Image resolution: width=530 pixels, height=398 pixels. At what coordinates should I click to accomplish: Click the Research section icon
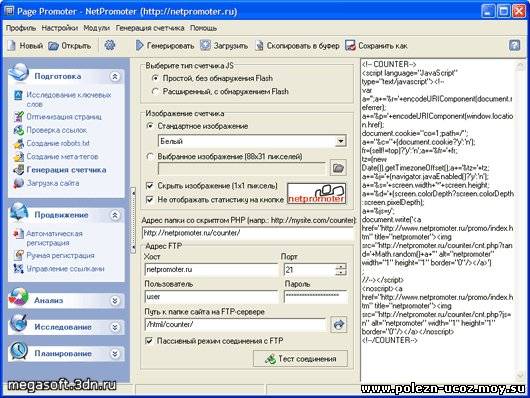(x=18, y=323)
